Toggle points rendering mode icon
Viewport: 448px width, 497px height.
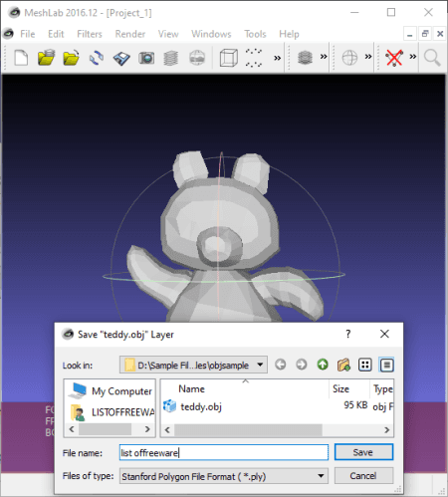pyautogui.click(x=254, y=58)
